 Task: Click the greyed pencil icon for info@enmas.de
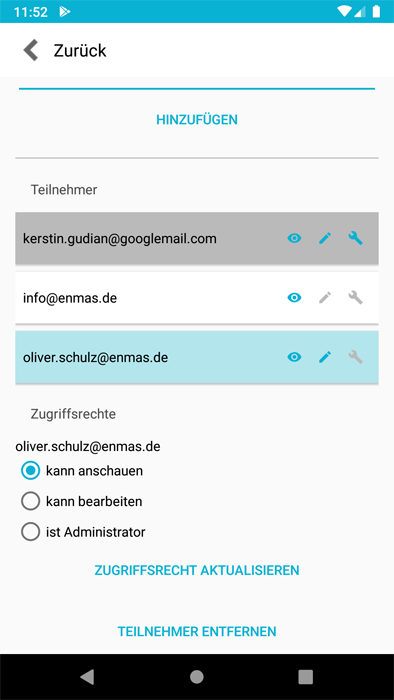(x=325, y=298)
